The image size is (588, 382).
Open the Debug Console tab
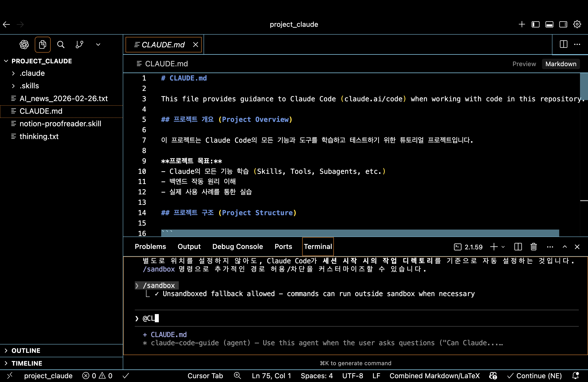(237, 247)
